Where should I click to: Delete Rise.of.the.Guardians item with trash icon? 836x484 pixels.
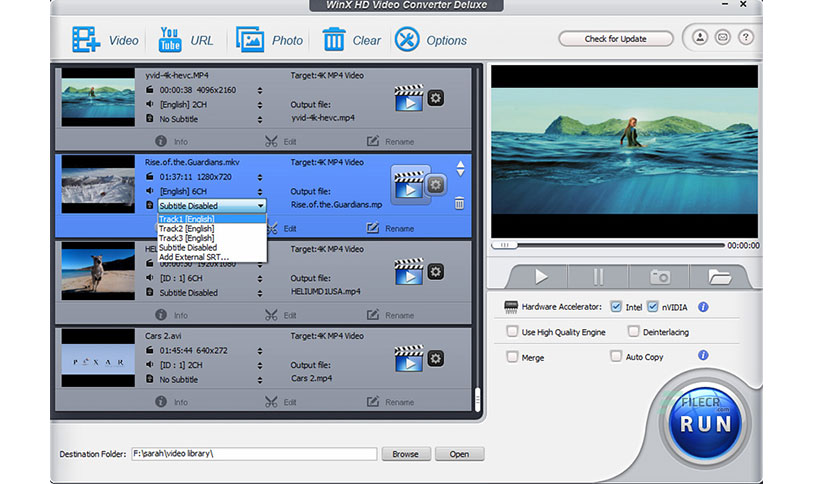(459, 203)
